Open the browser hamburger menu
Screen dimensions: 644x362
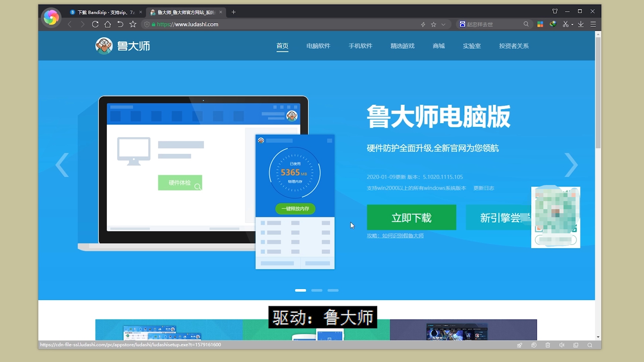coord(593,24)
